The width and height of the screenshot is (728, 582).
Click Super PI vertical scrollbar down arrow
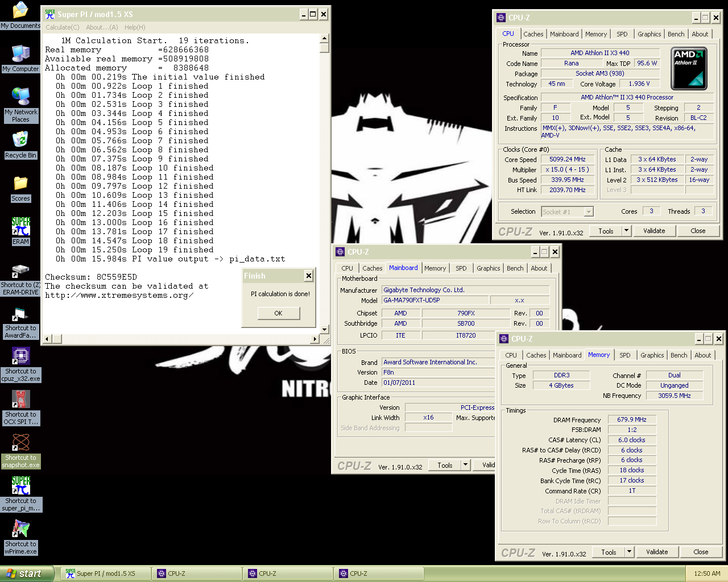(x=324, y=329)
